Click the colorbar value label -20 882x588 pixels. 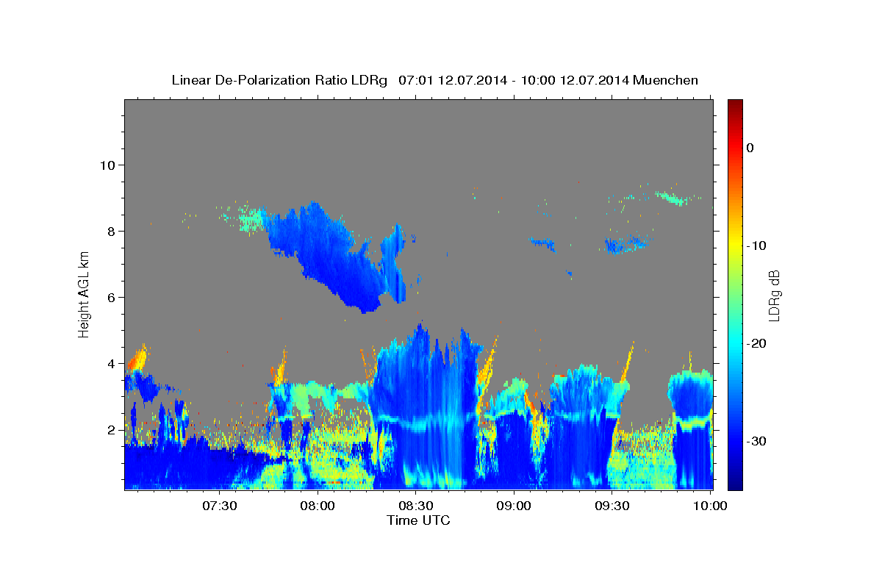pos(757,343)
